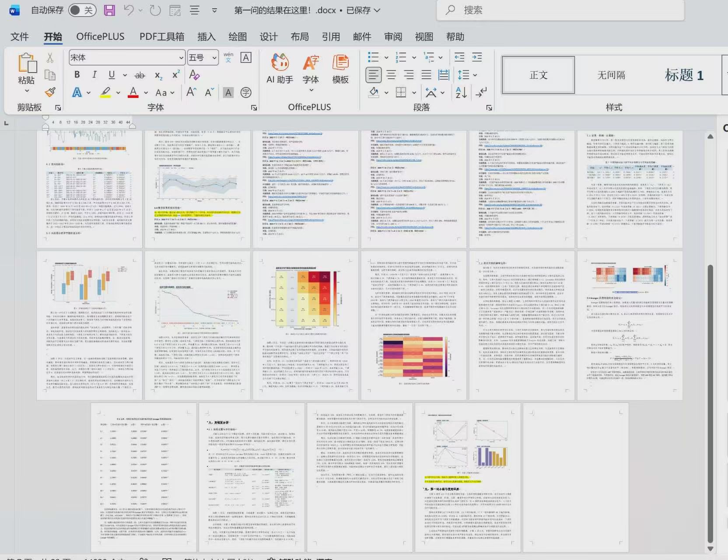Open the 插入 ribbon tab
The height and width of the screenshot is (560, 728).
[x=206, y=37]
